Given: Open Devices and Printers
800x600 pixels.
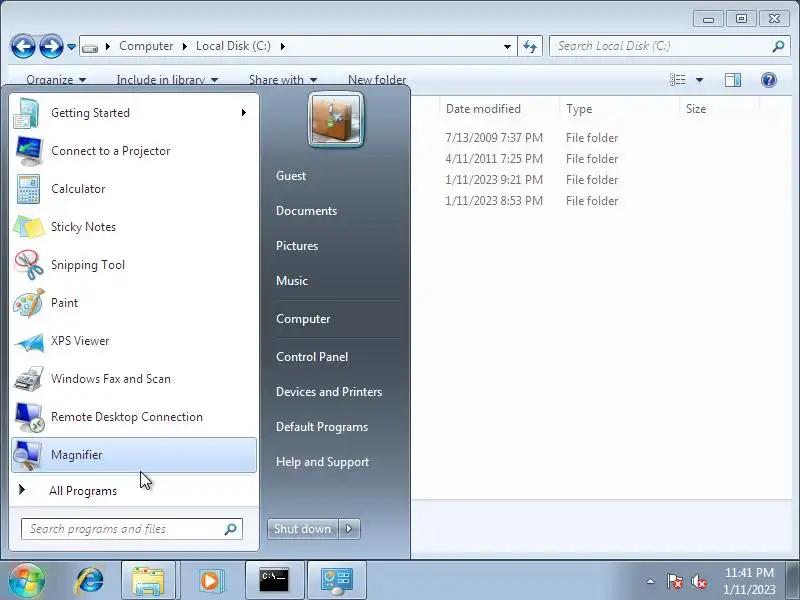Looking at the screenshot, I should pyautogui.click(x=329, y=392).
